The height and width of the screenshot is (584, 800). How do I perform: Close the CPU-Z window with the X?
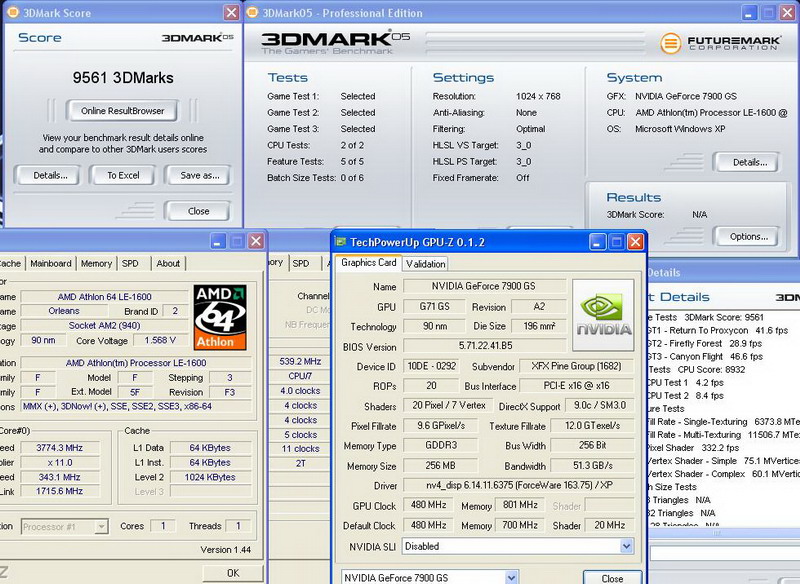pyautogui.click(x=256, y=241)
